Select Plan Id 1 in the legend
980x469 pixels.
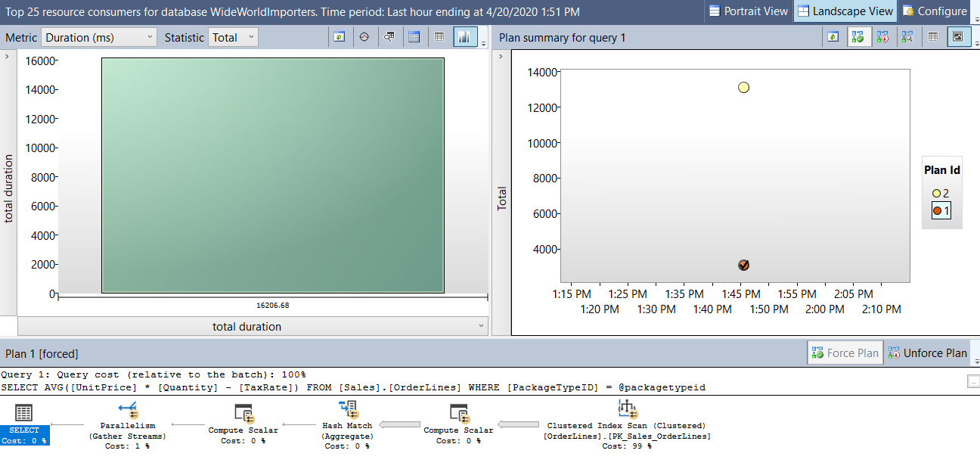[x=941, y=210]
